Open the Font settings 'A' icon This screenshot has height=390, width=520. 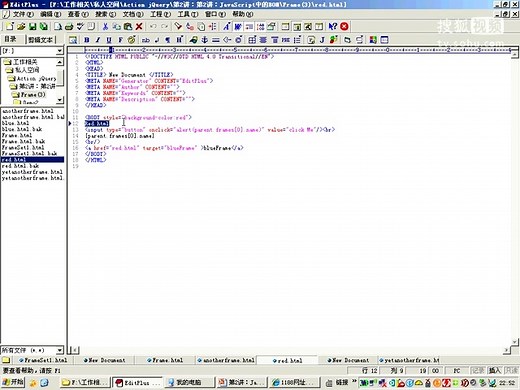click(x=227, y=26)
